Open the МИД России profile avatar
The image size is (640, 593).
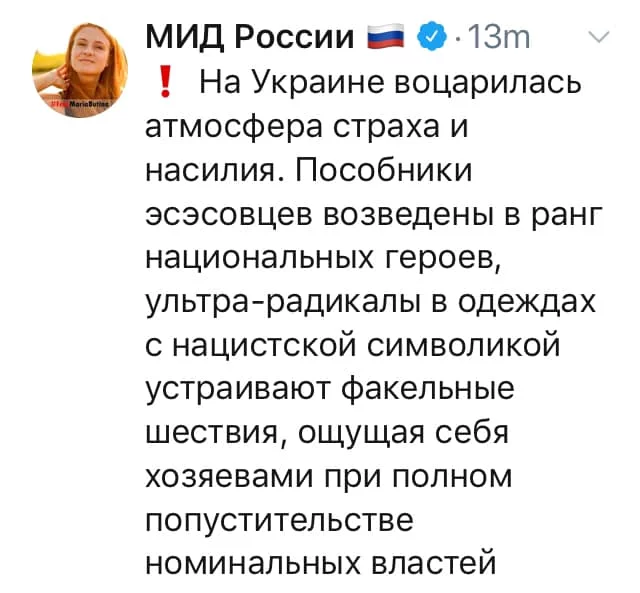tap(80, 70)
